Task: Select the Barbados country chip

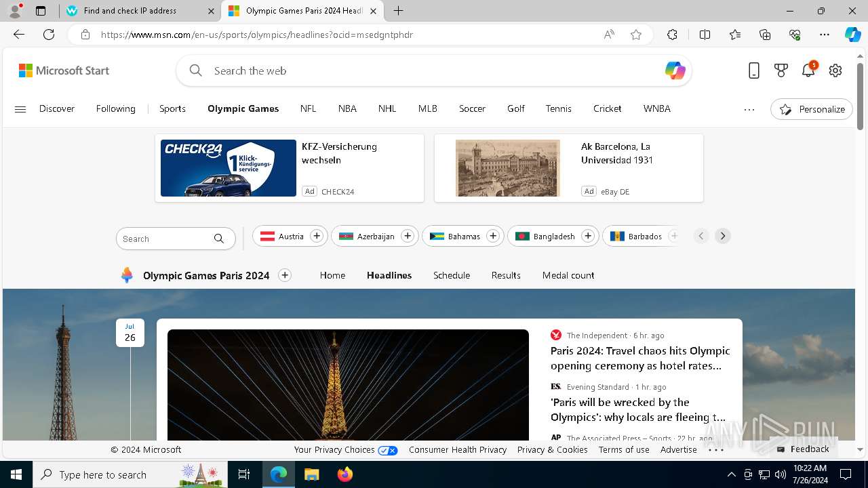Action: [x=641, y=236]
